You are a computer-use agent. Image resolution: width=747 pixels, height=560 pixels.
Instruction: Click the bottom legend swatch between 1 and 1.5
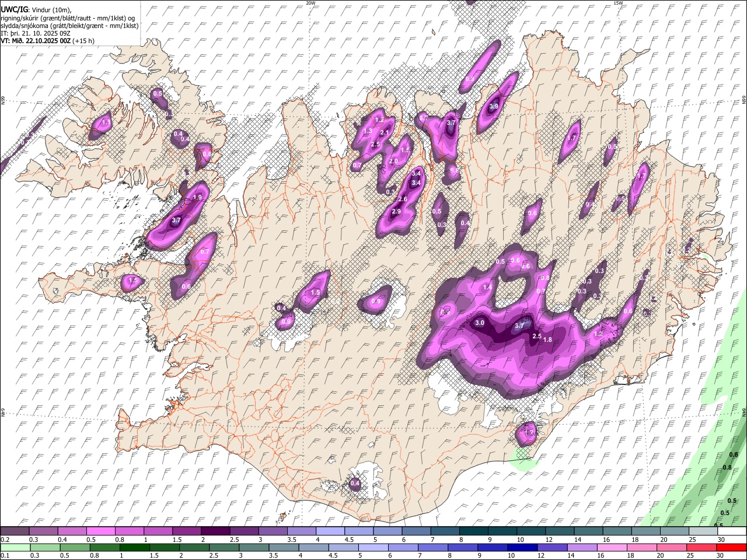pyautogui.click(x=134, y=548)
